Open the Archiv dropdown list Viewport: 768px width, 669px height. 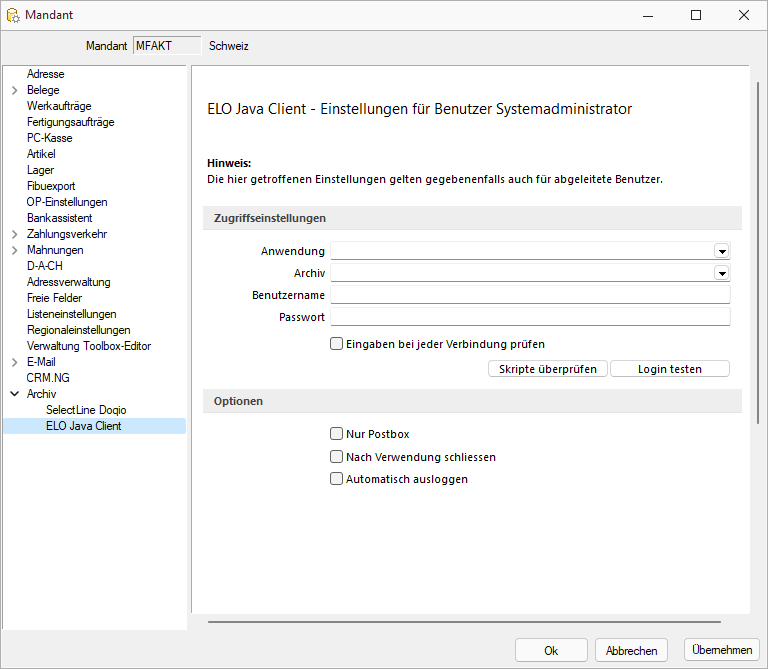coord(721,273)
